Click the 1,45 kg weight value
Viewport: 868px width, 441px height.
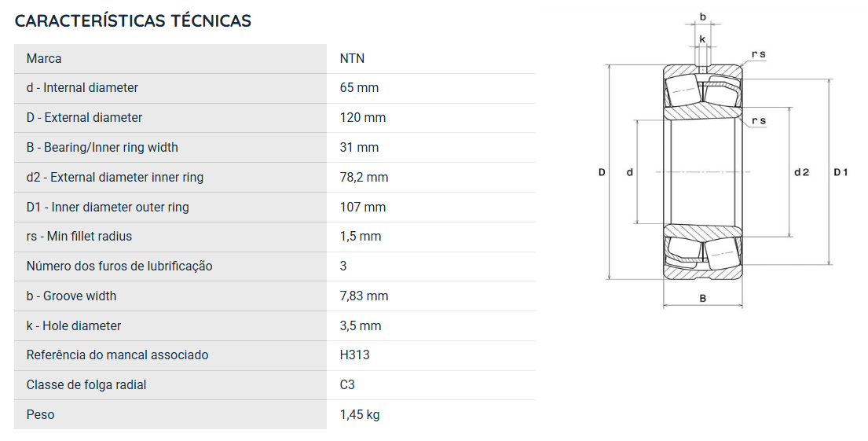(360, 415)
